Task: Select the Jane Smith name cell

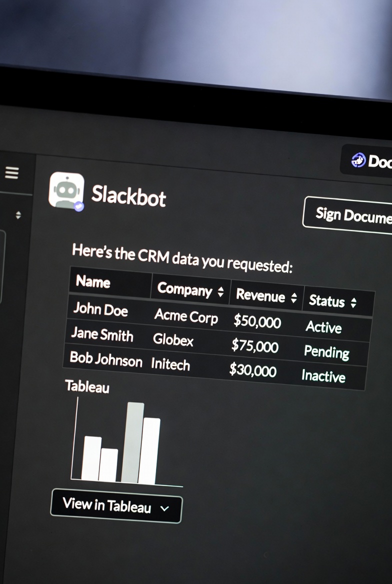Action: (102, 334)
